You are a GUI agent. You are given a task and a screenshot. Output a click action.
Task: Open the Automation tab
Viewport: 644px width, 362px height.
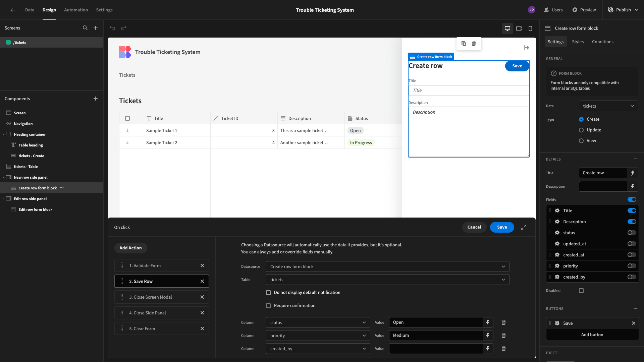pyautogui.click(x=76, y=10)
